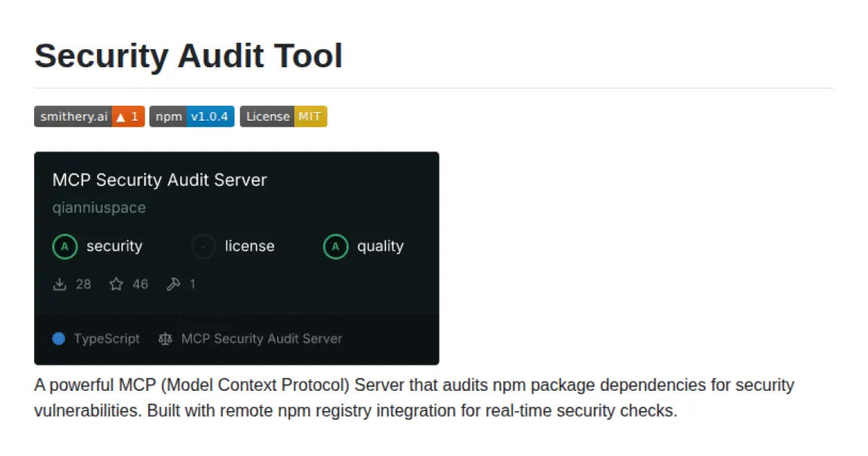The image size is (868, 456).
Task: Click the v1.0.4 version label
Action: click(x=211, y=116)
